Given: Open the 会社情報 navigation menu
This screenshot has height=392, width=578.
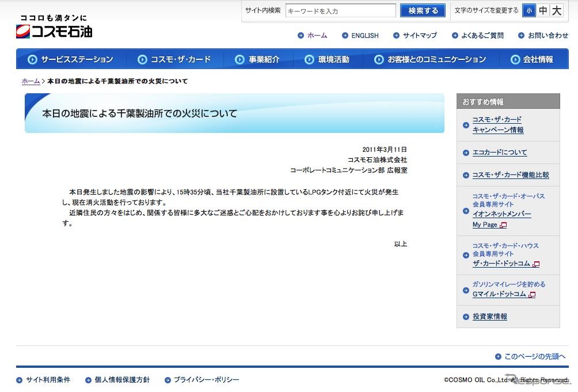Looking at the screenshot, I should point(531,59).
